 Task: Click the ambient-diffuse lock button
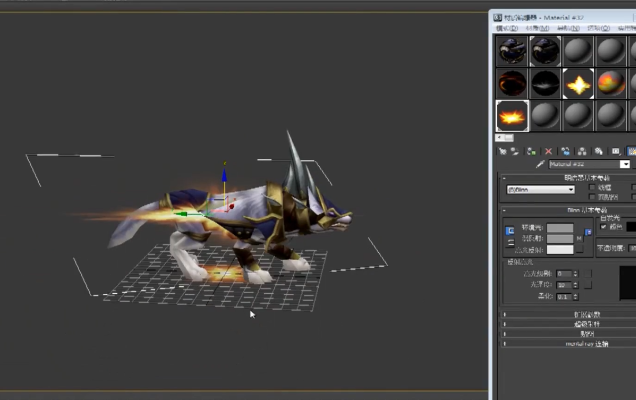tap(511, 232)
